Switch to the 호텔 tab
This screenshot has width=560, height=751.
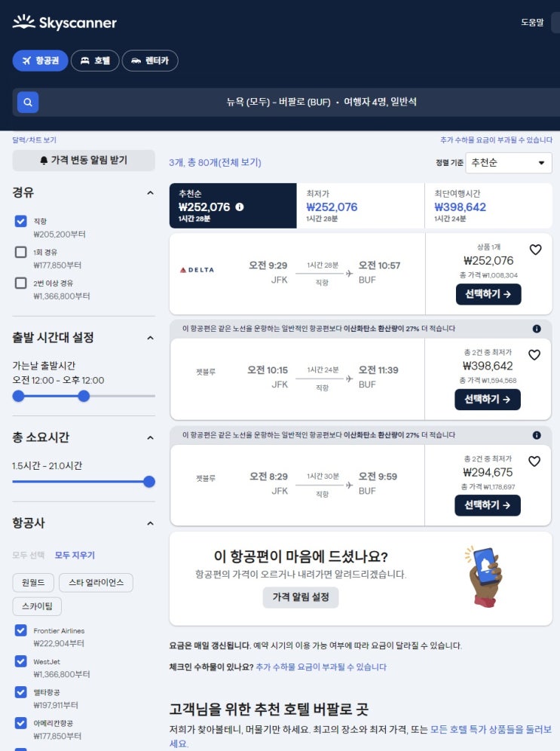pos(95,60)
